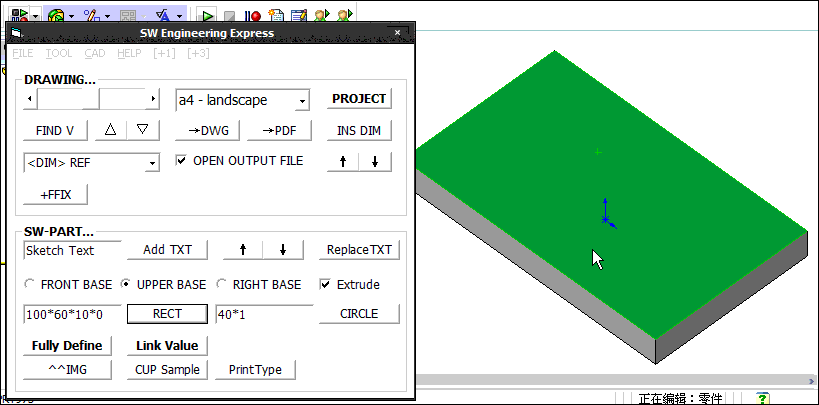Click up arrow button below INS DIM
The height and width of the screenshot is (405, 819).
[343, 162]
